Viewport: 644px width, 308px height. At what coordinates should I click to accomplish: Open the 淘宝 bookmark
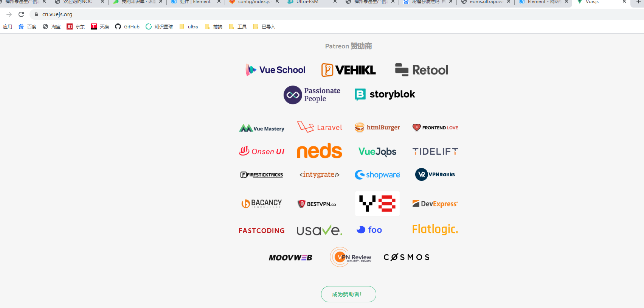pyautogui.click(x=52, y=26)
